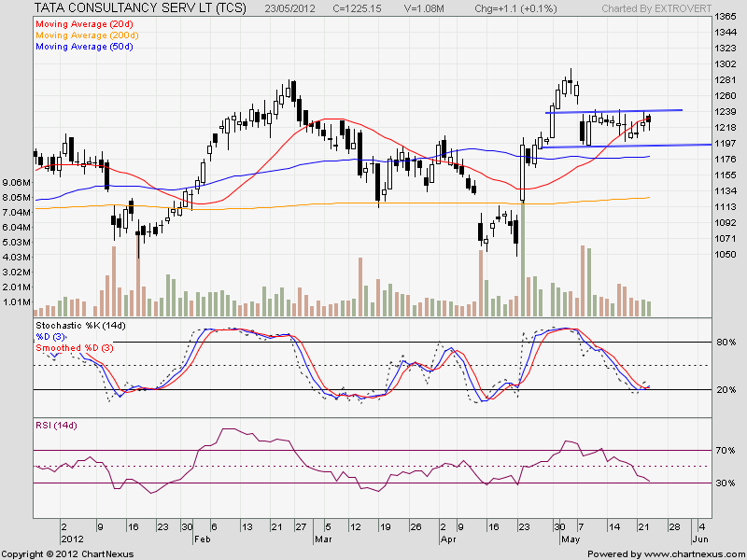Select the Apr month marker on date axis
Viewport: 747px width, 560px height.
point(446,539)
